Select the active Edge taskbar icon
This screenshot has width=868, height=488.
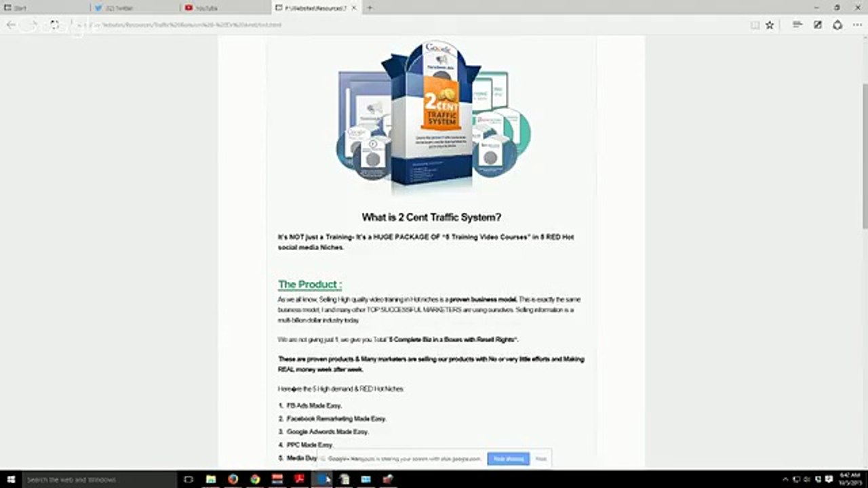point(322,479)
